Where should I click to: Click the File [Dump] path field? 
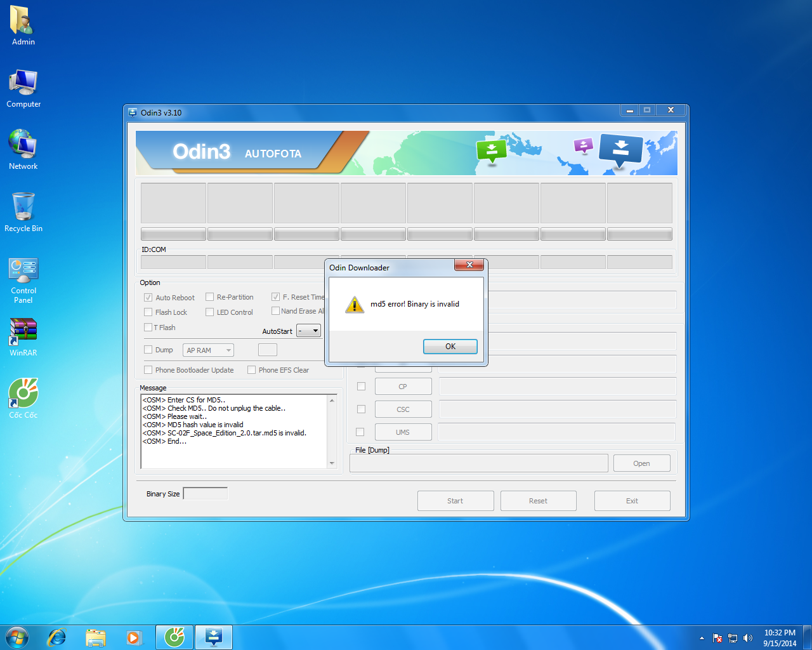(479, 463)
